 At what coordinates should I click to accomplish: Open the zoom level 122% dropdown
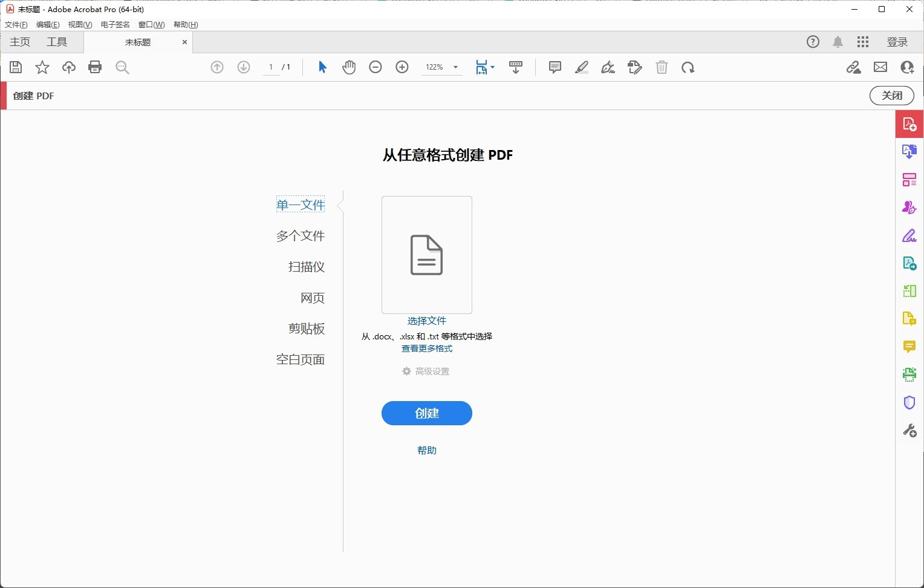pos(442,67)
